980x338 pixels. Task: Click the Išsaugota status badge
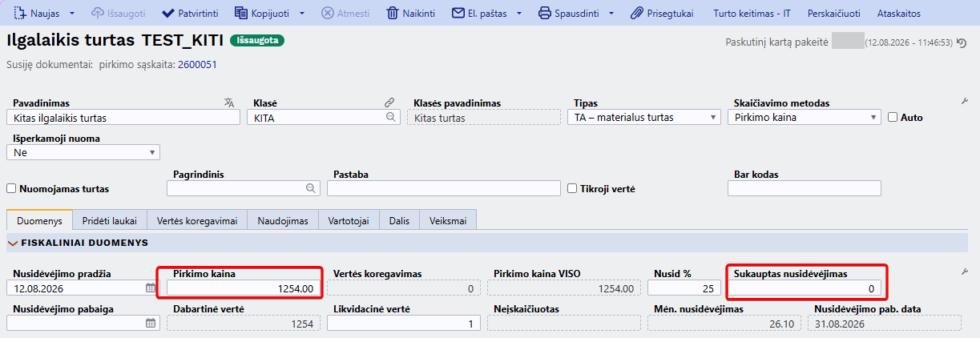click(x=256, y=40)
